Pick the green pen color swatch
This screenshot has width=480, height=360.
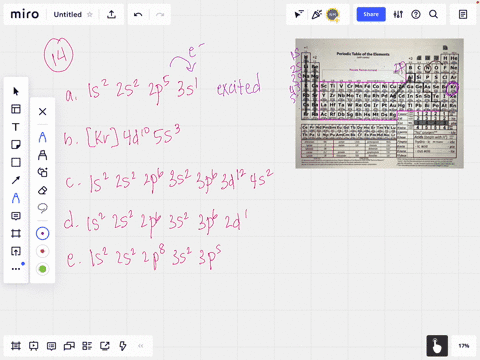[x=42, y=269]
